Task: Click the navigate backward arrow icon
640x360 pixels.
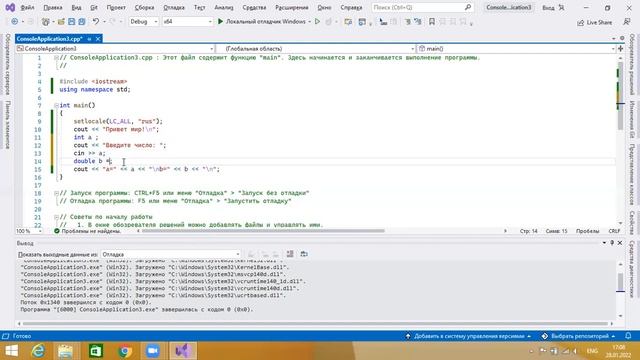Action: point(15,22)
